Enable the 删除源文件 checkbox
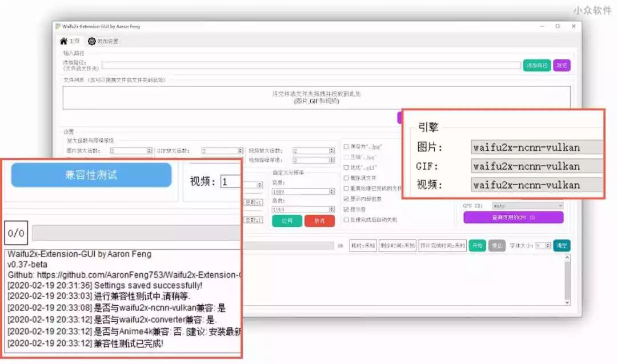The height and width of the screenshot is (364, 617). coord(346,178)
